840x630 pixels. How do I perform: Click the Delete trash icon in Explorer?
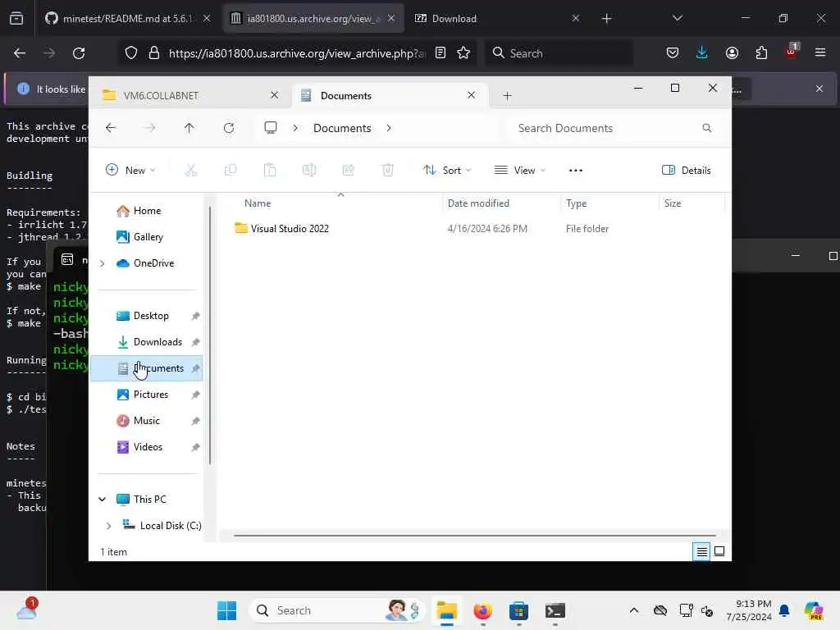click(388, 171)
